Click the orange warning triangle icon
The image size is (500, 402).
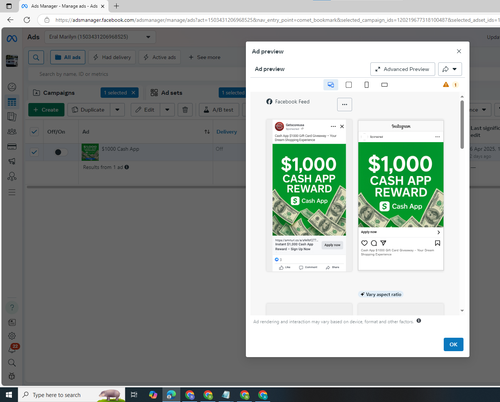(x=446, y=85)
